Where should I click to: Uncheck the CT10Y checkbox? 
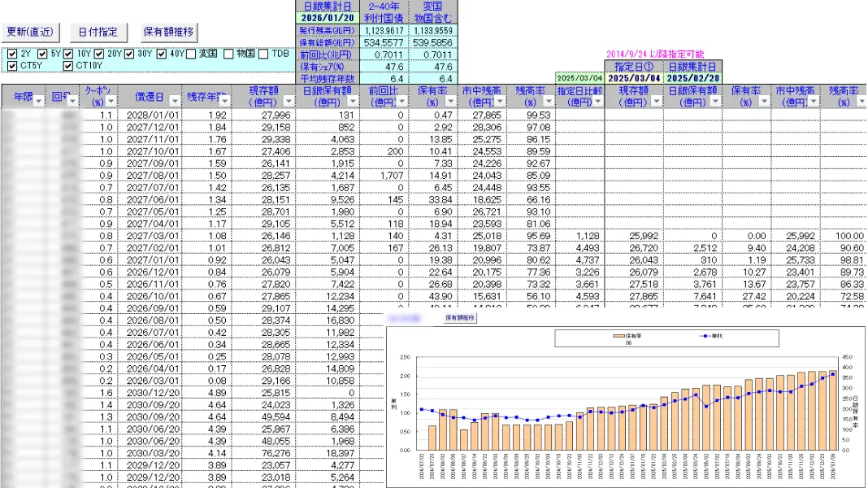(68, 66)
